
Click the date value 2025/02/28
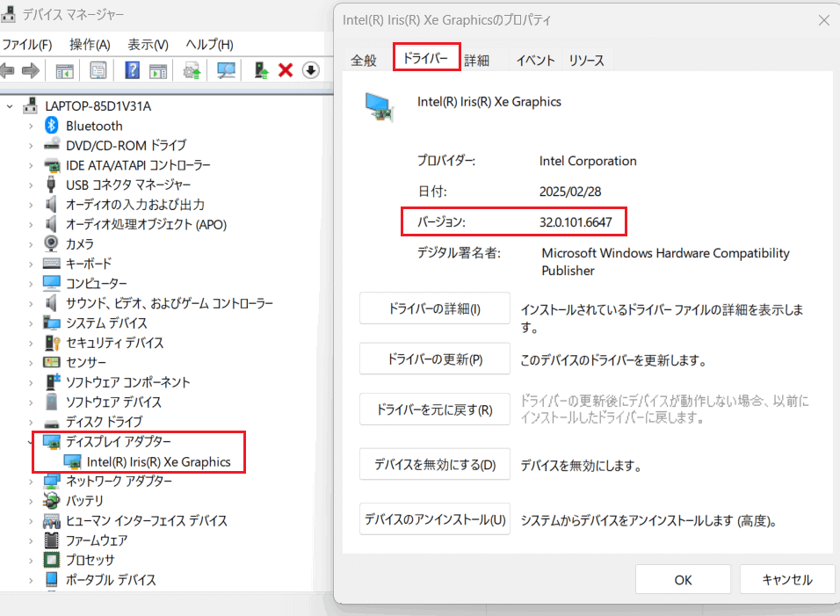570,192
